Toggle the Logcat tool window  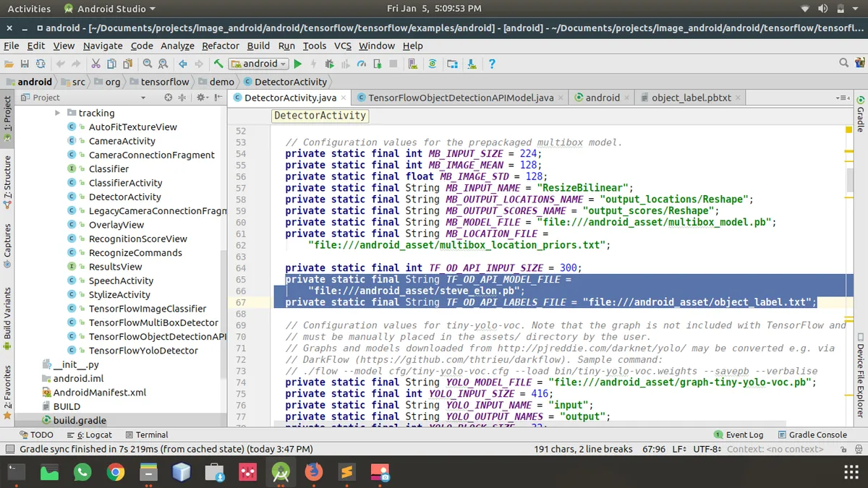pyautogui.click(x=90, y=435)
